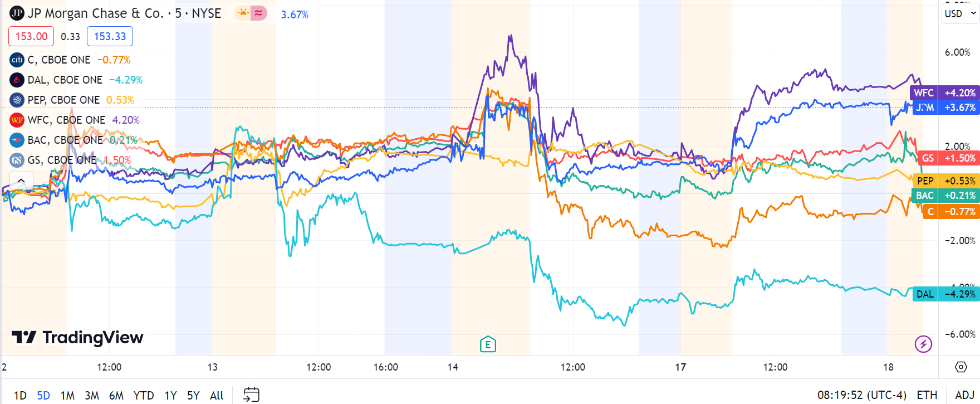
Task: Click date 13 on the time axis
Action: tap(212, 367)
